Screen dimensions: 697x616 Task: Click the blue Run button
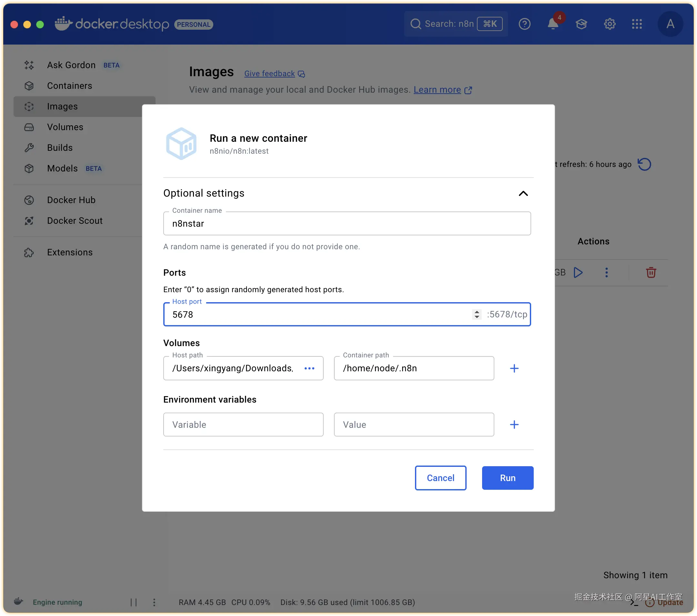(507, 478)
